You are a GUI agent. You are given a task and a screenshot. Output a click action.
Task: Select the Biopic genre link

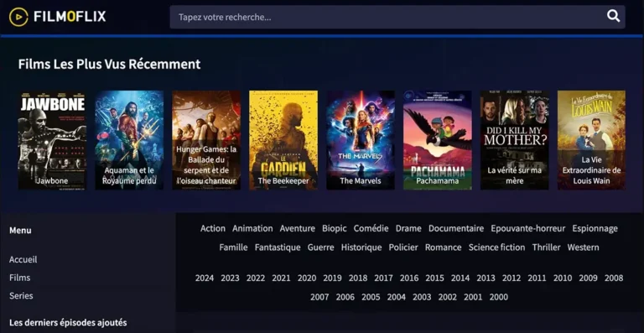(x=335, y=228)
